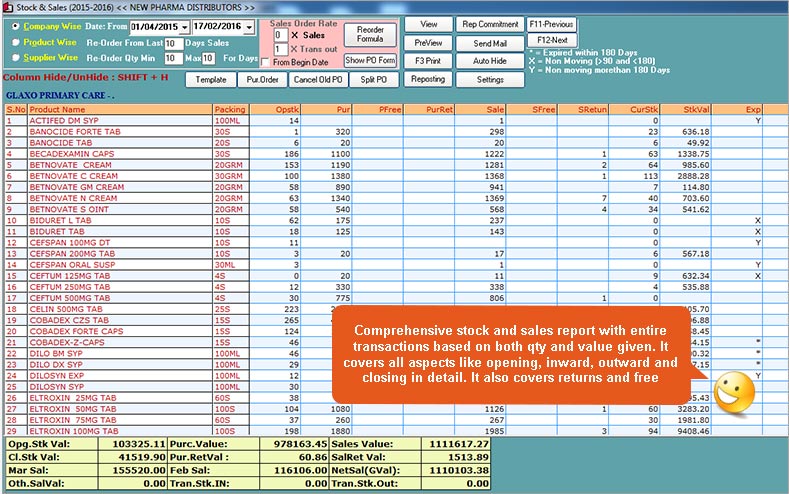Click the Product Name column header
789x494 pixels.
(120, 109)
